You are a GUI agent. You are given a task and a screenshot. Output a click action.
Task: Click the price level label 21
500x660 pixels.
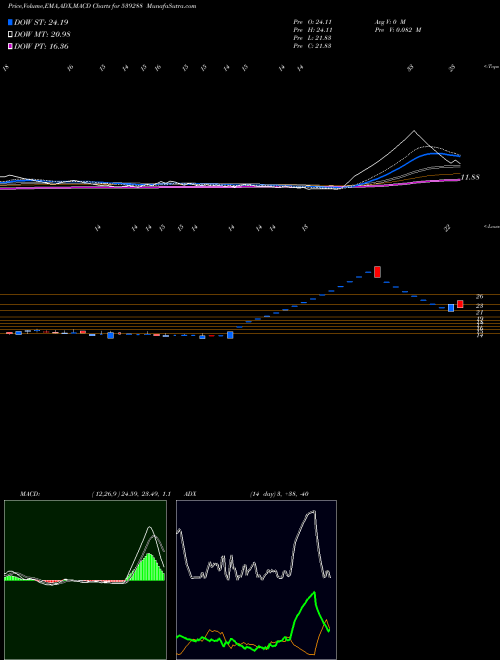pyautogui.click(x=479, y=313)
